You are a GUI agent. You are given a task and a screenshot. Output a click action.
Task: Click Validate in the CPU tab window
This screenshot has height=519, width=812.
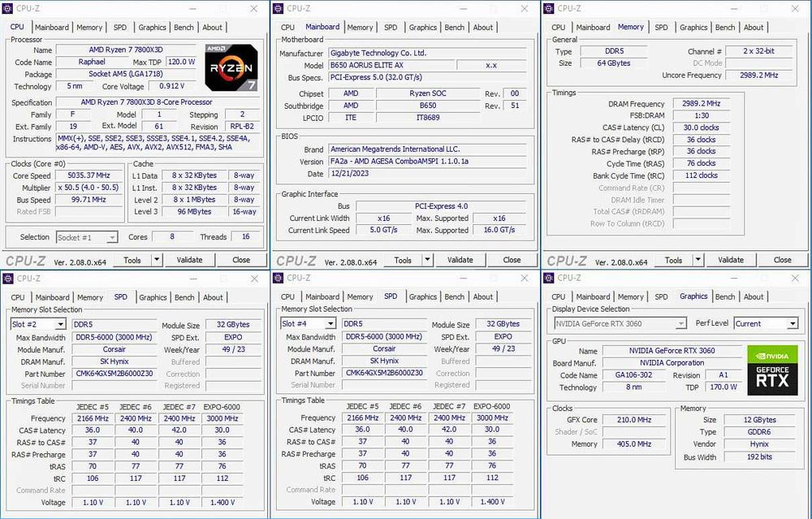(x=189, y=260)
